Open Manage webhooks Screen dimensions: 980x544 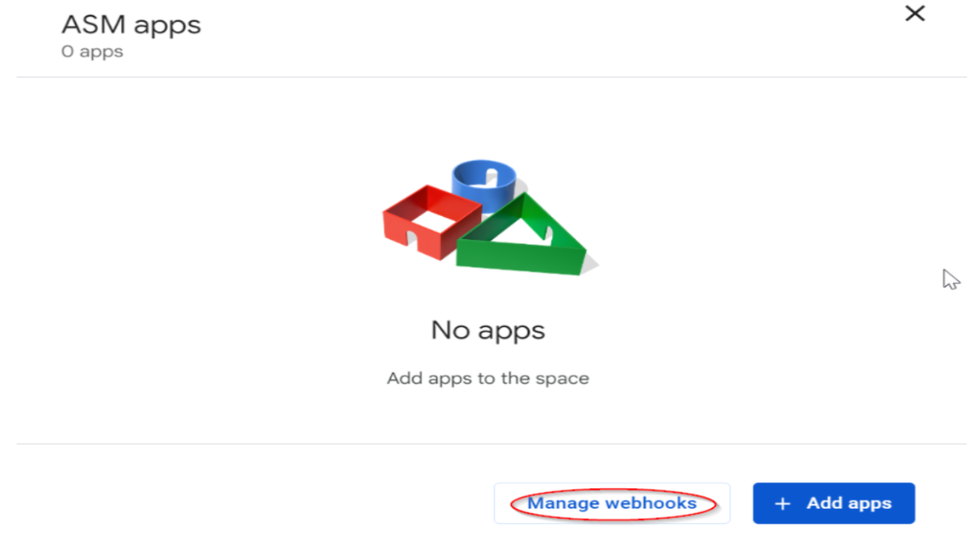point(612,504)
